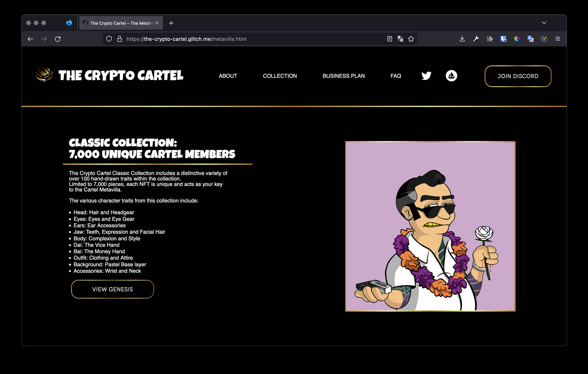Open a new tab with plus button
Image resolution: width=588 pixels, height=374 pixels.
click(171, 23)
